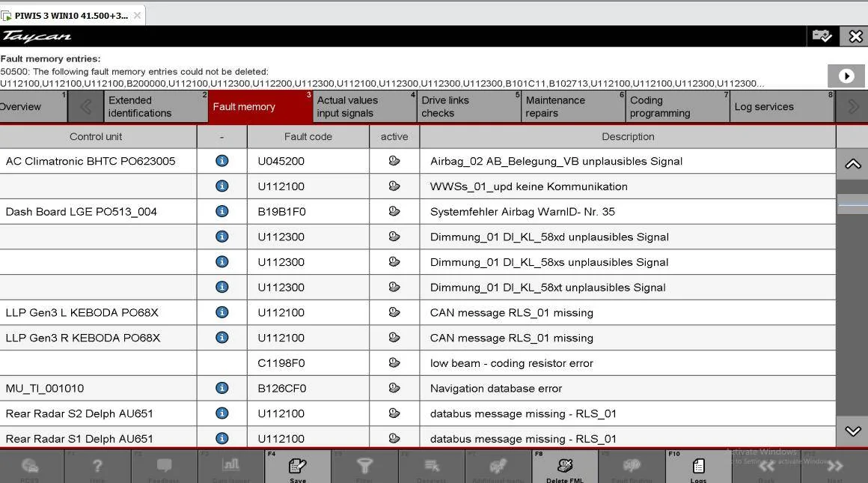Open info icon for fault B19B1F0
This screenshot has width=868, height=483.
click(222, 211)
